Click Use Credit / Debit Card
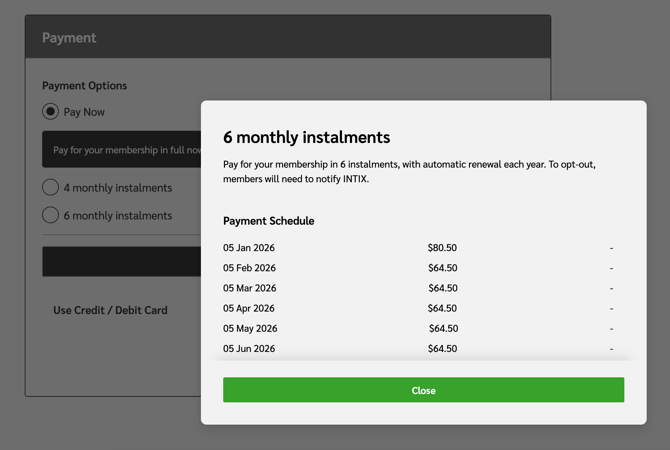The image size is (670, 450). (110, 310)
